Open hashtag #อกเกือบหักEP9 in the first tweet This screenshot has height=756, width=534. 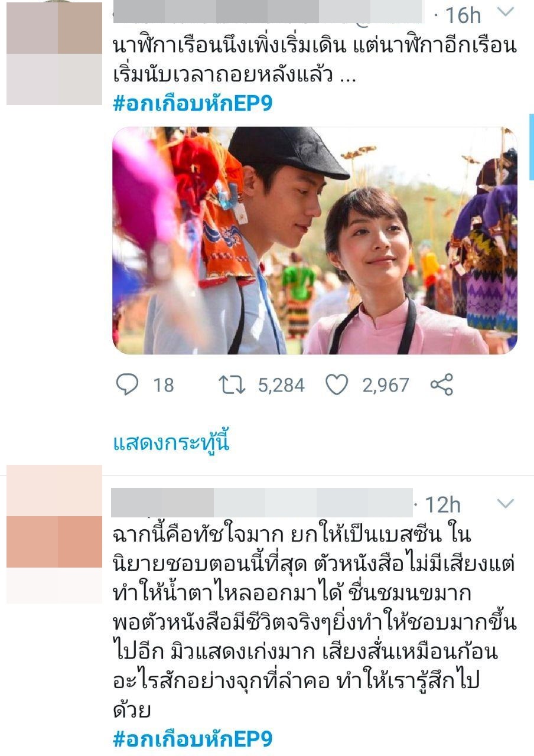pyautogui.click(x=193, y=103)
